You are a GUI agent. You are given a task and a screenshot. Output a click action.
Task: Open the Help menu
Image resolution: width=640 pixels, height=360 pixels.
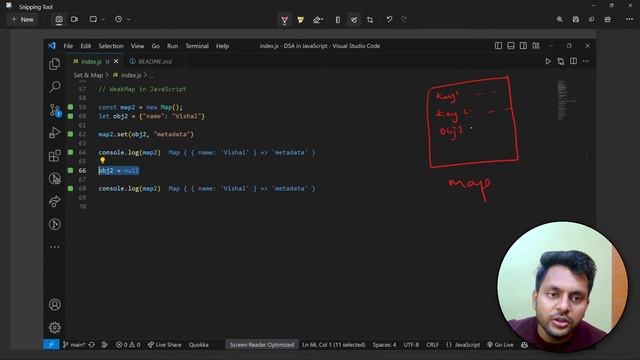pyautogui.click(x=222, y=46)
